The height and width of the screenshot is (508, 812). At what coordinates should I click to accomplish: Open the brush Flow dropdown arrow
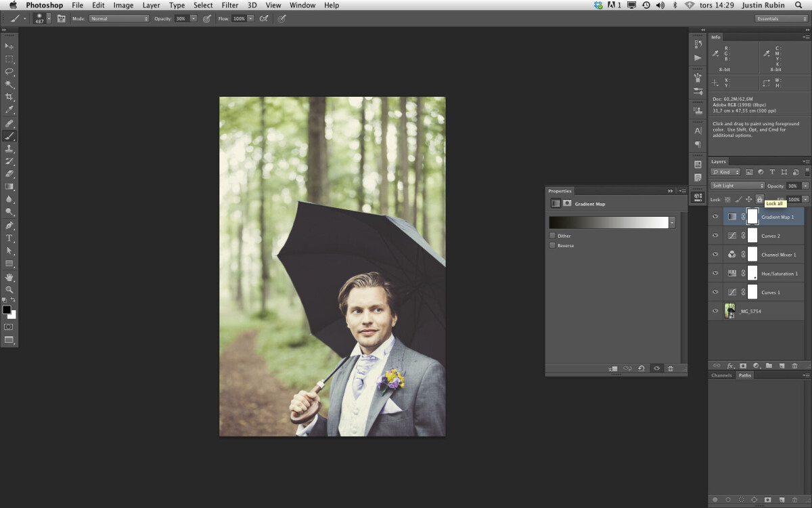pos(250,19)
